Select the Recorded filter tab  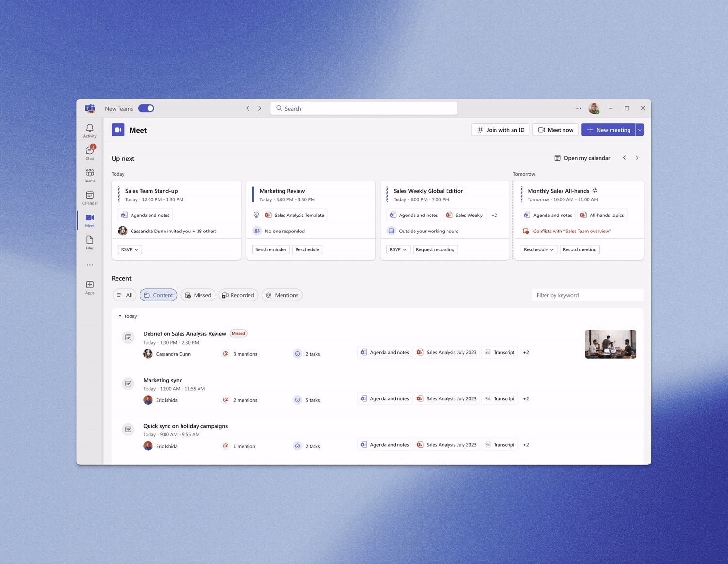click(x=238, y=295)
